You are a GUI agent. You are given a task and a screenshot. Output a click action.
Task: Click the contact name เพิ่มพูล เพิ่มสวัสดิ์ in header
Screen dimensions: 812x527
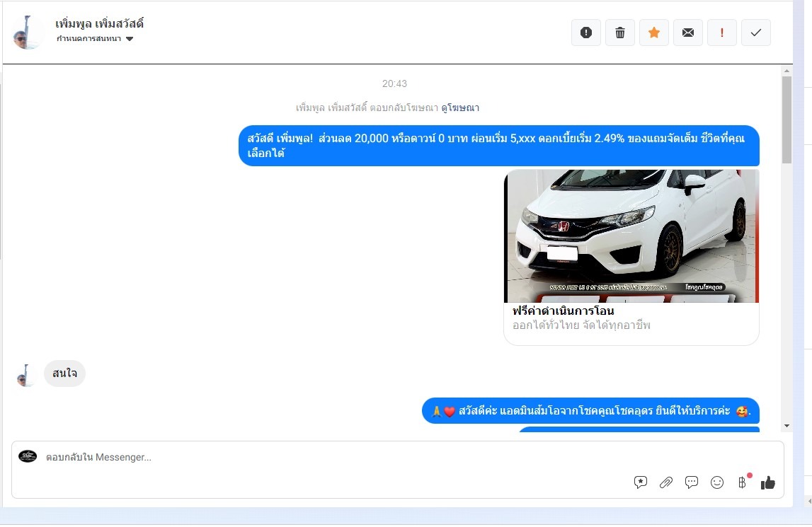pyautogui.click(x=99, y=23)
